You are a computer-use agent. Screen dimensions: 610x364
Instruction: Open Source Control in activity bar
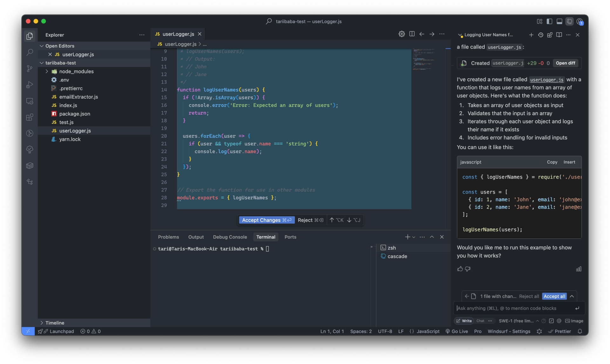[x=30, y=69]
